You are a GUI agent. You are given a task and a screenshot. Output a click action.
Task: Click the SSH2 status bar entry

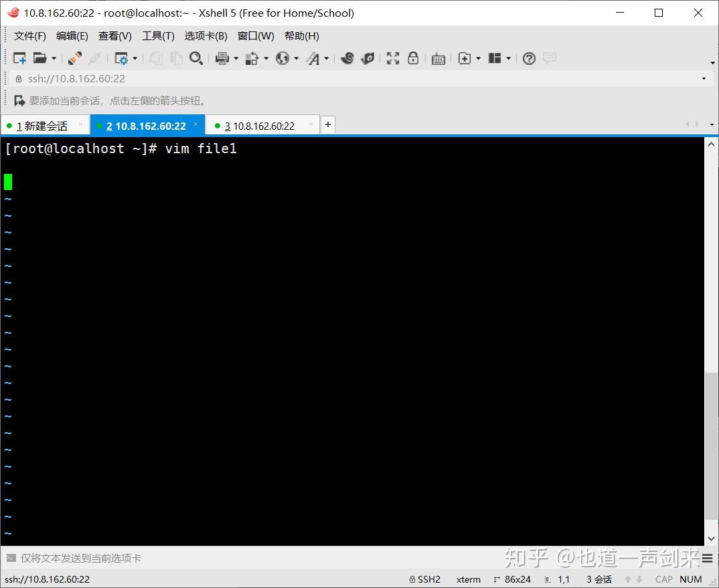click(x=425, y=579)
